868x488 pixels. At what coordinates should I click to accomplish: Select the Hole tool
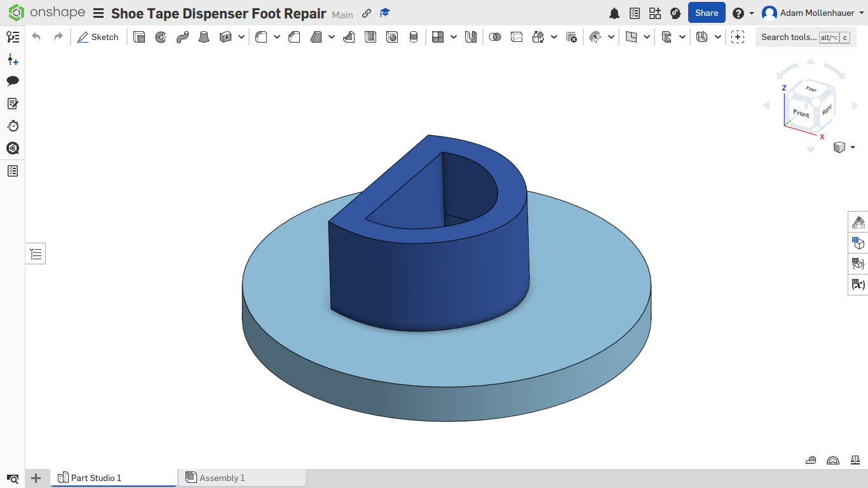392,37
